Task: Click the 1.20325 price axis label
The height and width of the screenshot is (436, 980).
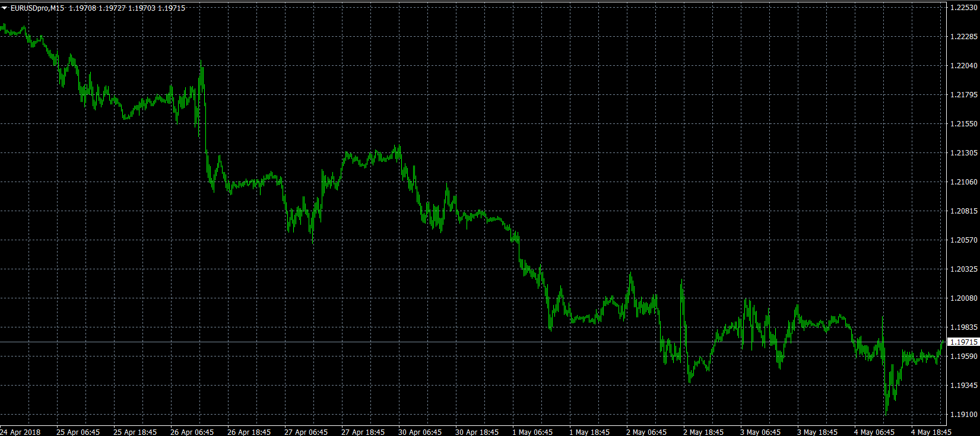Action: (x=964, y=269)
